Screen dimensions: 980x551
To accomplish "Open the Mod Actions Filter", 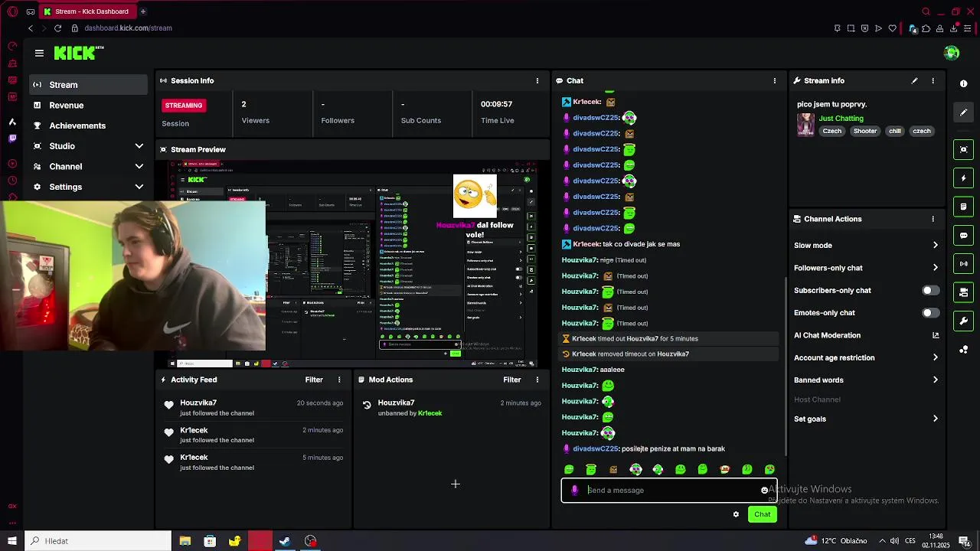I will (x=512, y=380).
